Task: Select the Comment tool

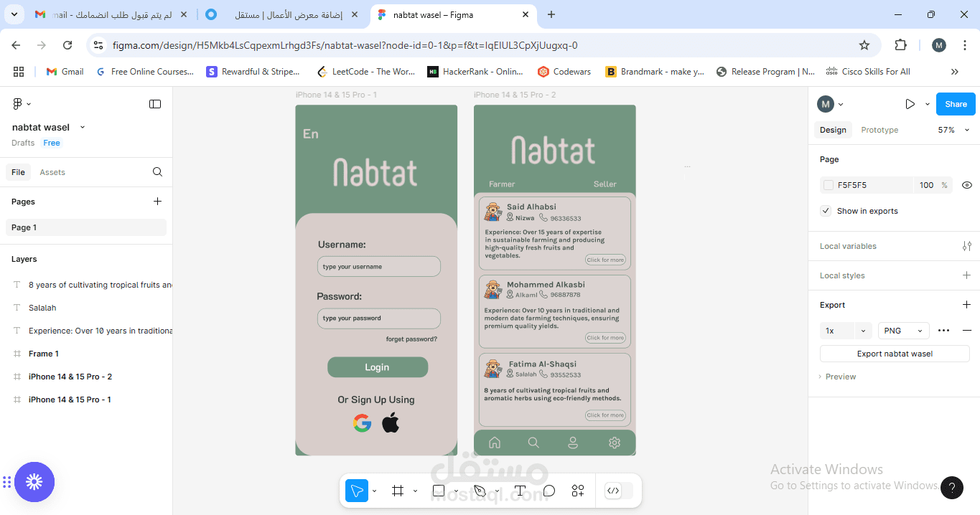Action: pyautogui.click(x=549, y=491)
